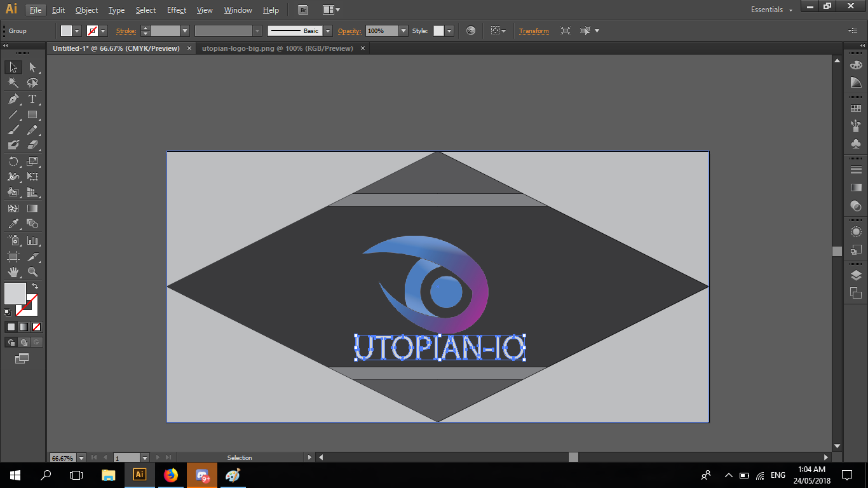This screenshot has width=868, height=488.
Task: Select the Pencil tool
Action: click(x=32, y=130)
